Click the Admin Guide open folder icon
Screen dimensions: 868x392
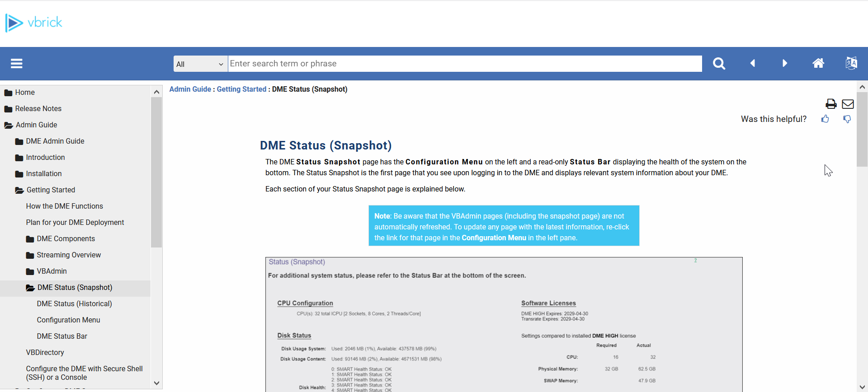point(9,125)
